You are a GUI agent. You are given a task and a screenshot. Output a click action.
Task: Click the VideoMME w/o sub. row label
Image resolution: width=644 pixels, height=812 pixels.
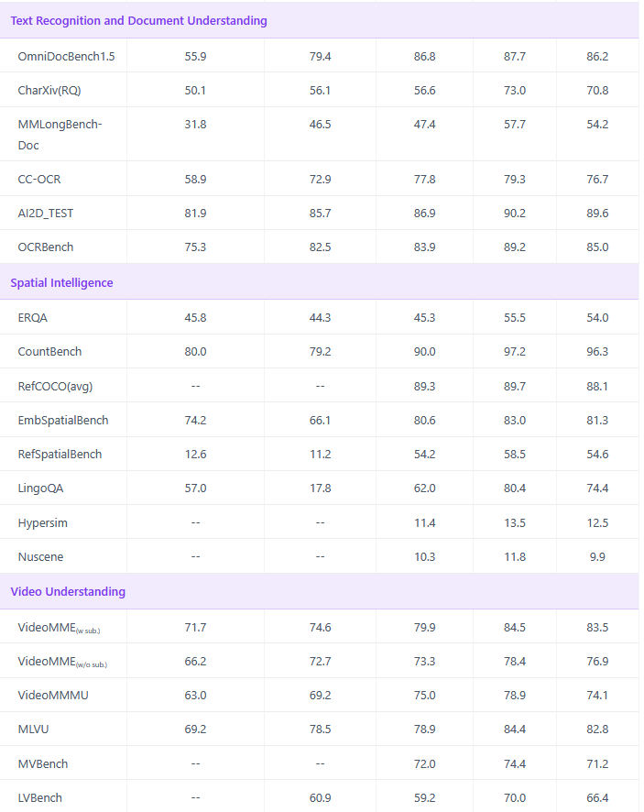tap(69, 662)
